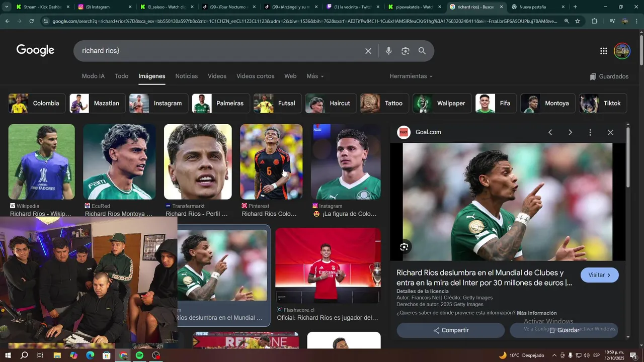Filter images by the Mazatlan chip
Image resolution: width=644 pixels, height=362 pixels.
[98, 103]
